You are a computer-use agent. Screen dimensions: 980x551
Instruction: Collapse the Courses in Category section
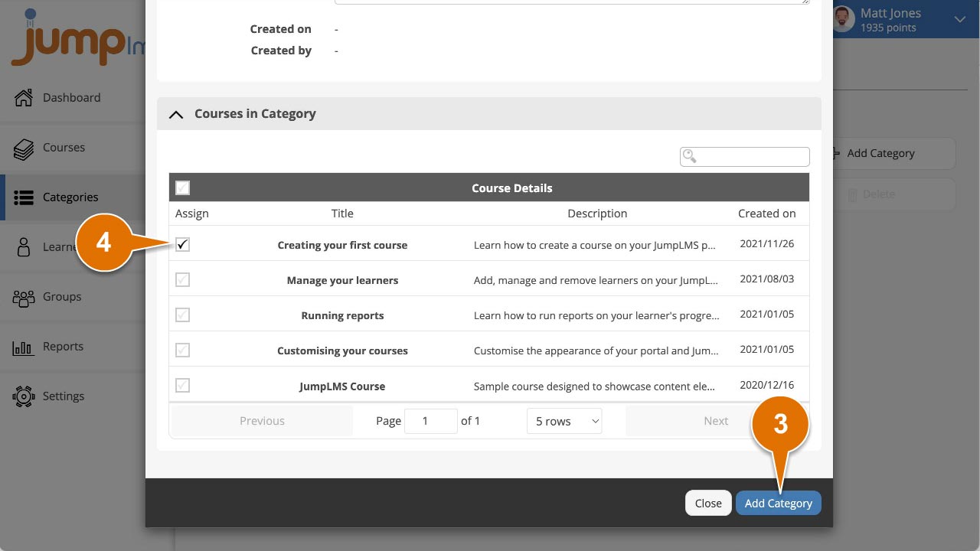click(176, 114)
